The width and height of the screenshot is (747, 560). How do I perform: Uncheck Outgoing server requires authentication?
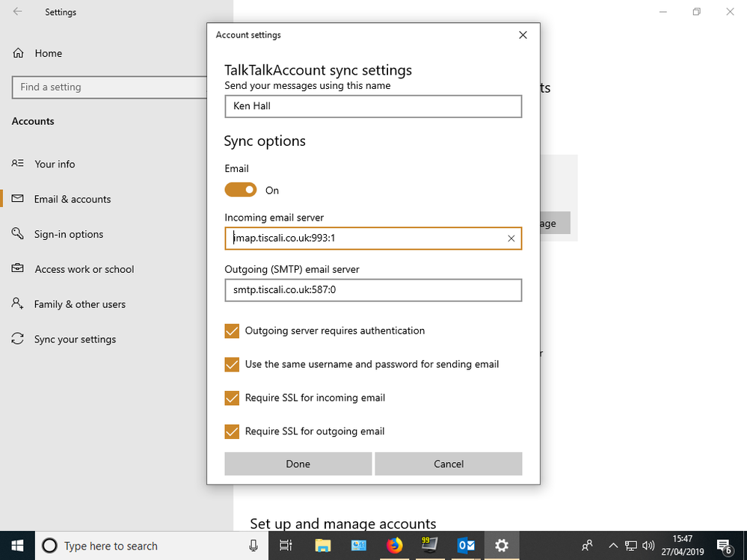pyautogui.click(x=232, y=330)
